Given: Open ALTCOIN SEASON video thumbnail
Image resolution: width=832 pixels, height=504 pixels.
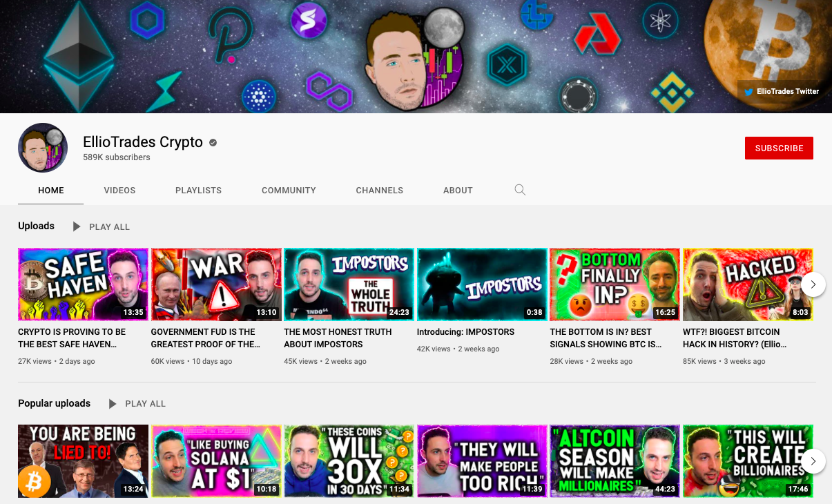Looking at the screenshot, I should tap(615, 461).
